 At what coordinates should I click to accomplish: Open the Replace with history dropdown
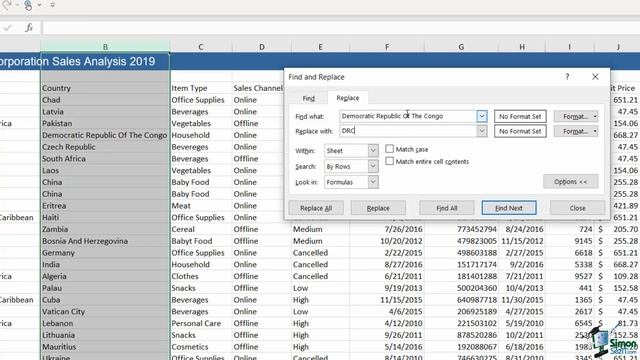[482, 131]
